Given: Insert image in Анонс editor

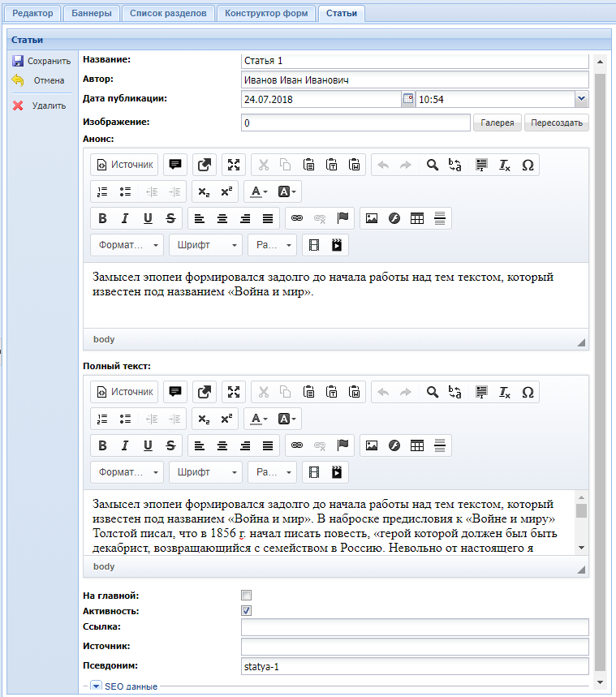Looking at the screenshot, I should pyautogui.click(x=372, y=218).
